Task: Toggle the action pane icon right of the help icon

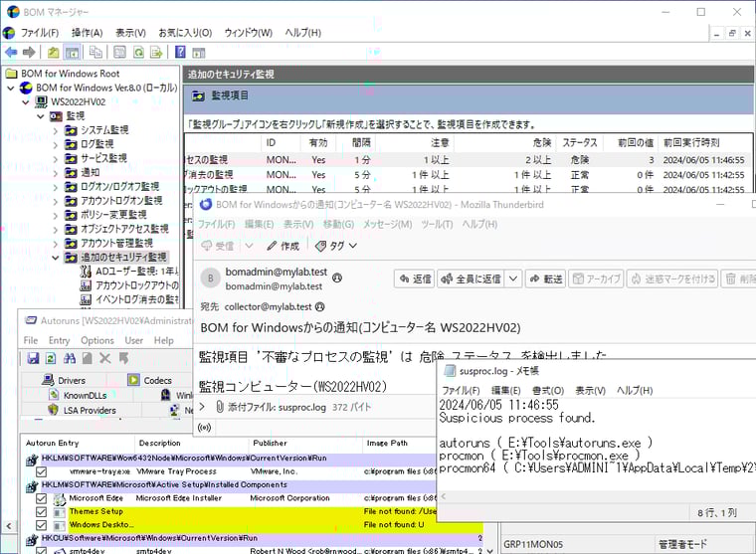Action: [x=198, y=52]
